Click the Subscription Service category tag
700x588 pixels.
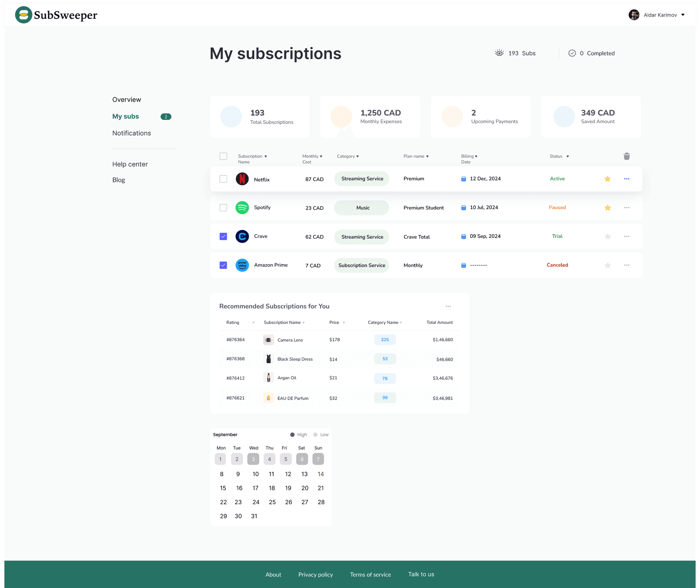(362, 265)
